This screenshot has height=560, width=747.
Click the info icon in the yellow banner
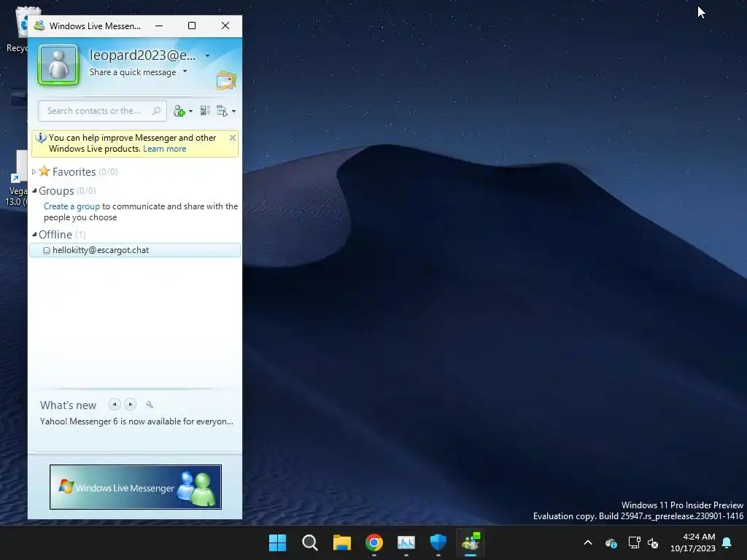coord(41,138)
